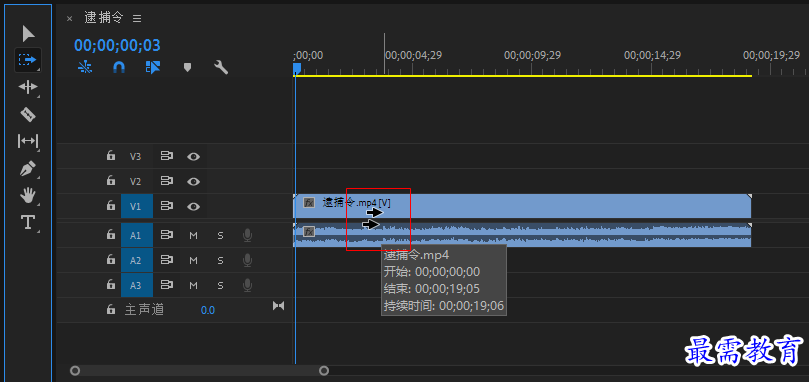
Task: Select the Hand tool
Action: click(28, 195)
